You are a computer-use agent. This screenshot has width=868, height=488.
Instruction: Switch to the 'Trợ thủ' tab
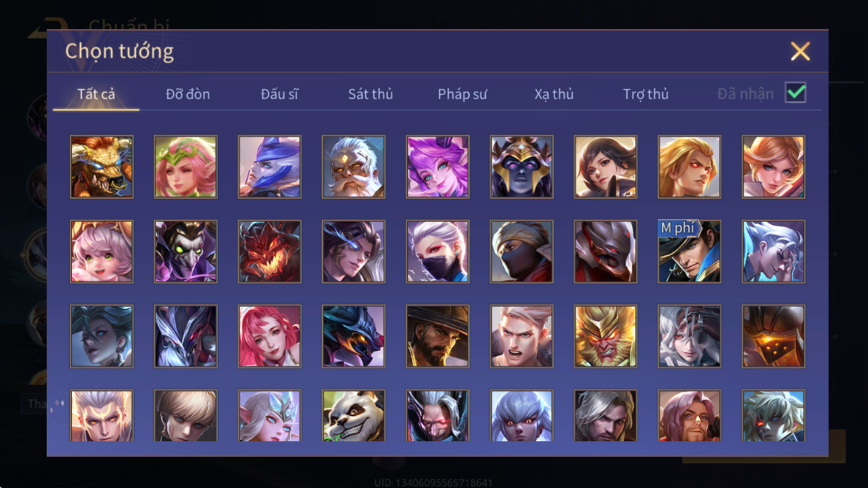tap(645, 94)
